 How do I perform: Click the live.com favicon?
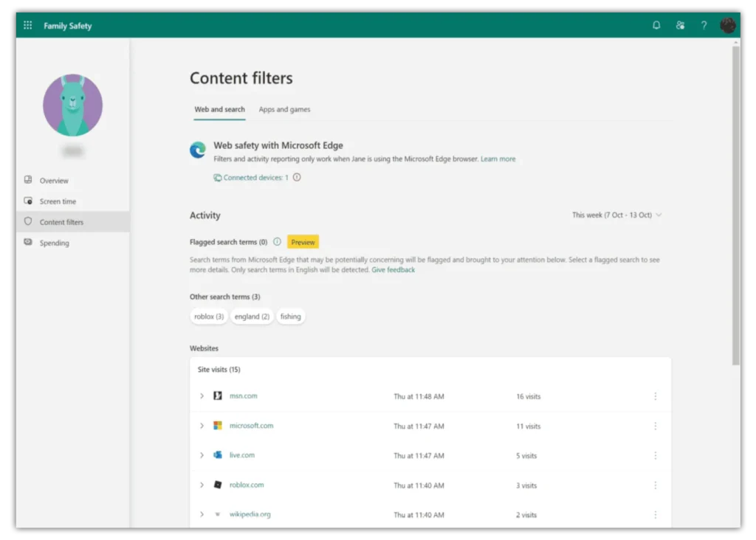click(218, 454)
